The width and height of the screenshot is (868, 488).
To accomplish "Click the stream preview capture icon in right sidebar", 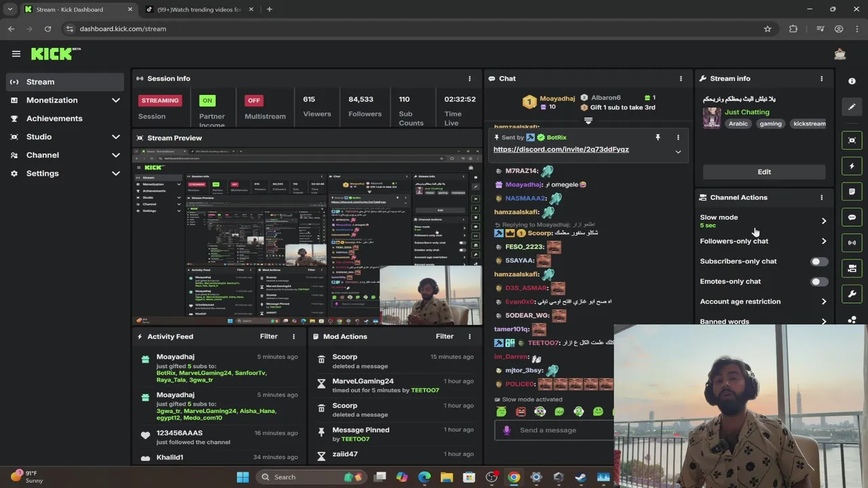I will [x=852, y=140].
